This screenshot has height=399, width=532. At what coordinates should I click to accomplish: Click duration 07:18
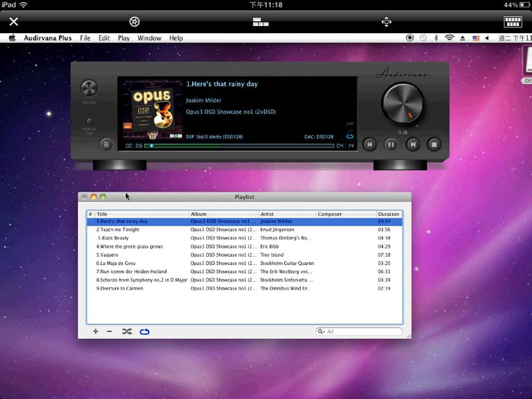pos(384,255)
